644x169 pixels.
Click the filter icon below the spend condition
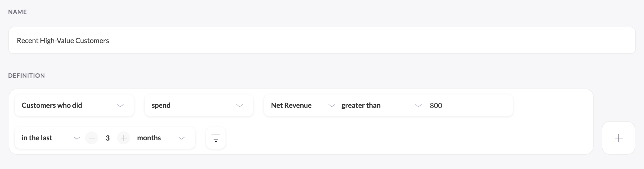[x=215, y=138]
